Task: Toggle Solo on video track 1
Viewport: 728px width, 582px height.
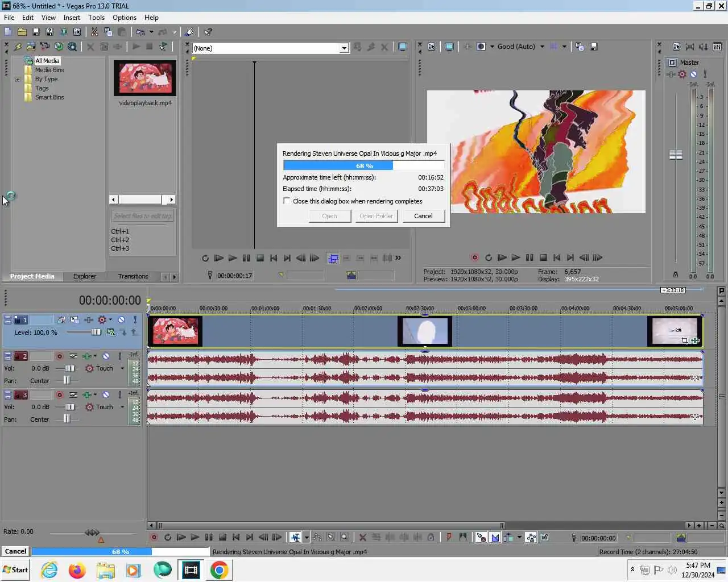Action: click(x=135, y=320)
